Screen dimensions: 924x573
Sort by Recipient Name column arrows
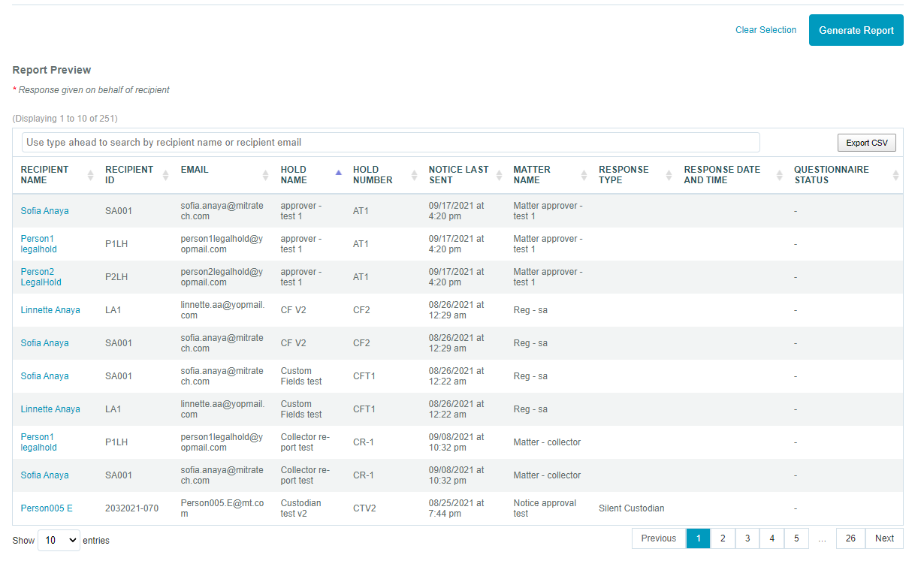(x=91, y=175)
